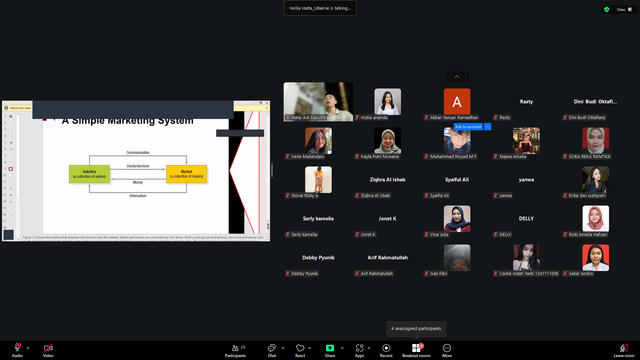Image resolution: width=640 pixels, height=360 pixels.
Task: Select Halip Adi Saputra's video tile
Action: 318,102
